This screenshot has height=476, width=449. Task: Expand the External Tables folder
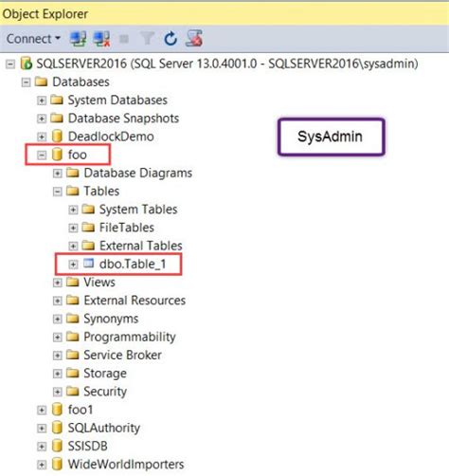coord(73,247)
